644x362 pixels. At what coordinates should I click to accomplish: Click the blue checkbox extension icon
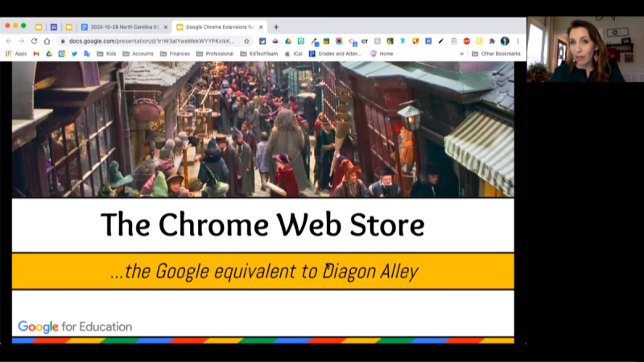click(x=262, y=41)
